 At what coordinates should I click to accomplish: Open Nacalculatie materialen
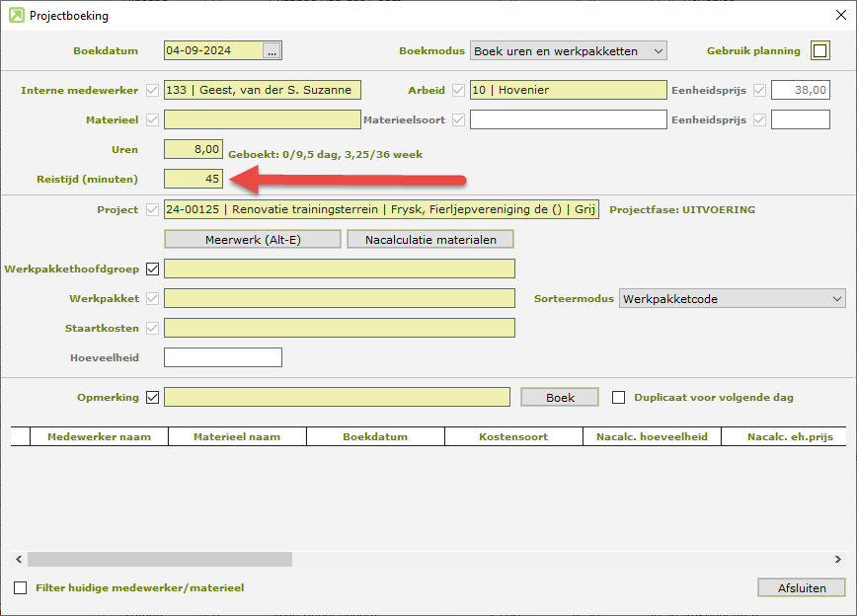point(430,239)
